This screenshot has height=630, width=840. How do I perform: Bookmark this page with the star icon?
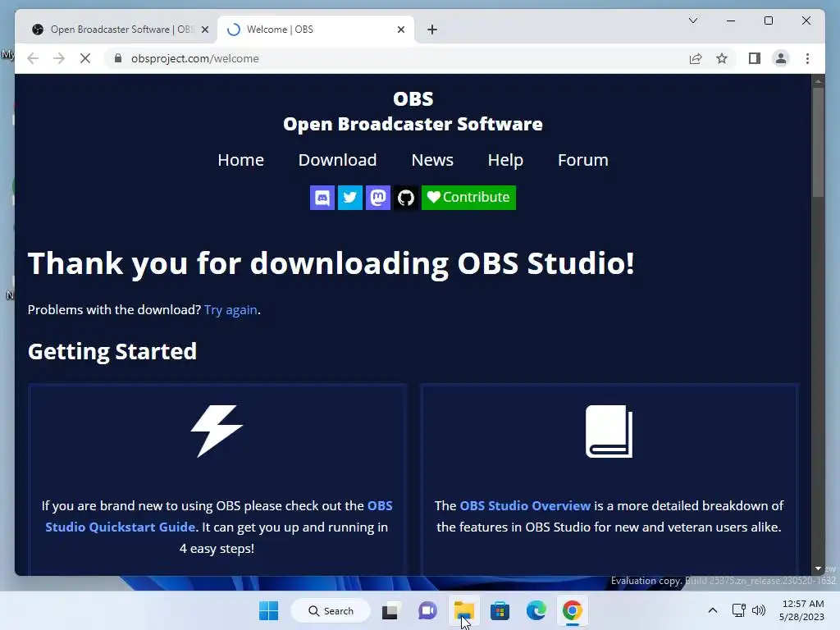coord(722,58)
